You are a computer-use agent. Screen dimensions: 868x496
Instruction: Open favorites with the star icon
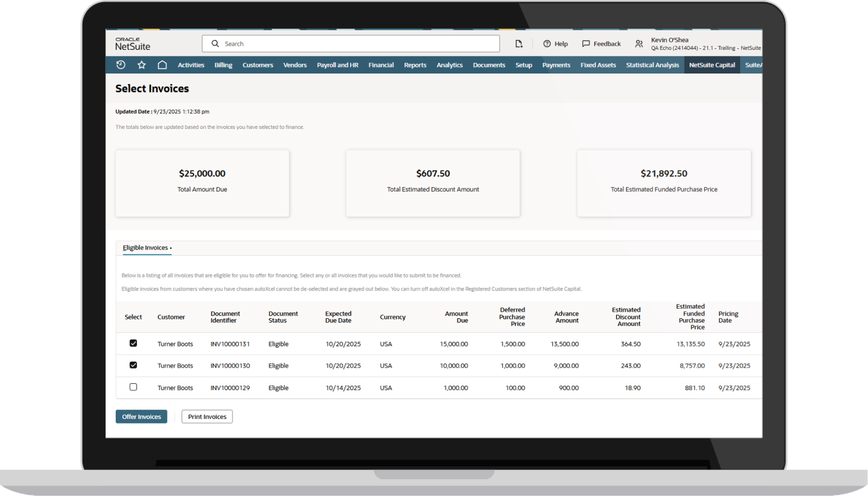click(141, 64)
